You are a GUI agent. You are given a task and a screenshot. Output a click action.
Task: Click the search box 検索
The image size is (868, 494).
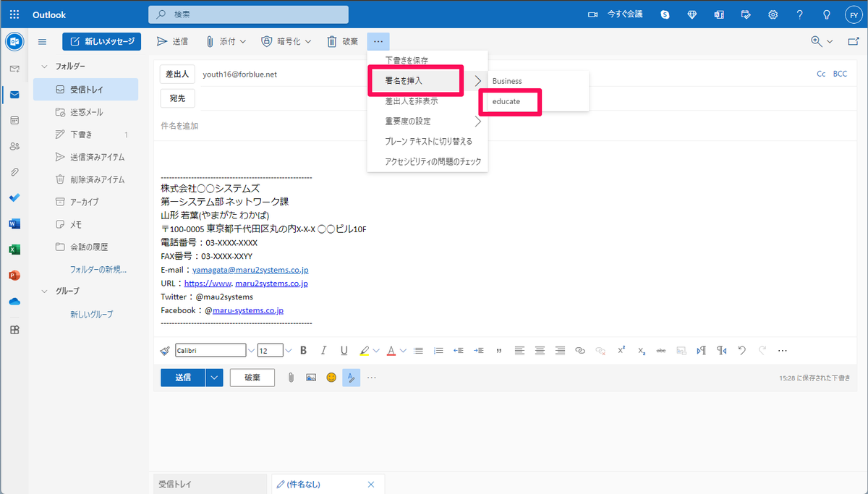point(248,14)
